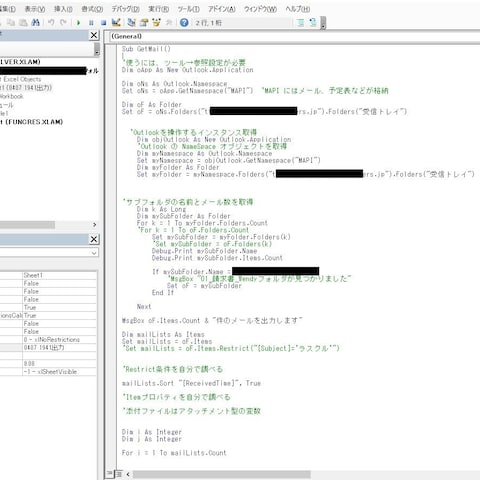480x480 pixels.
Task: Open the properties object dropdown
Action: (94, 253)
